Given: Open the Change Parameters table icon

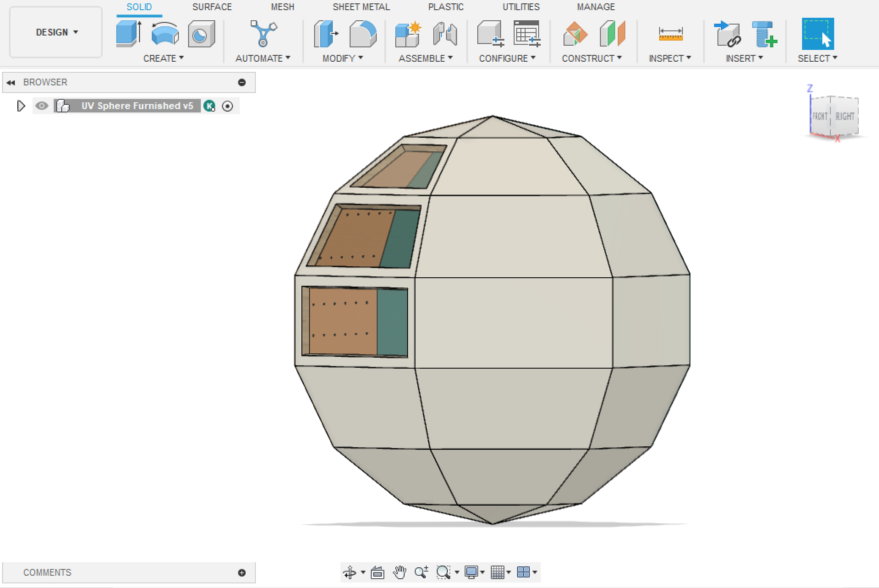Looking at the screenshot, I should 527,34.
